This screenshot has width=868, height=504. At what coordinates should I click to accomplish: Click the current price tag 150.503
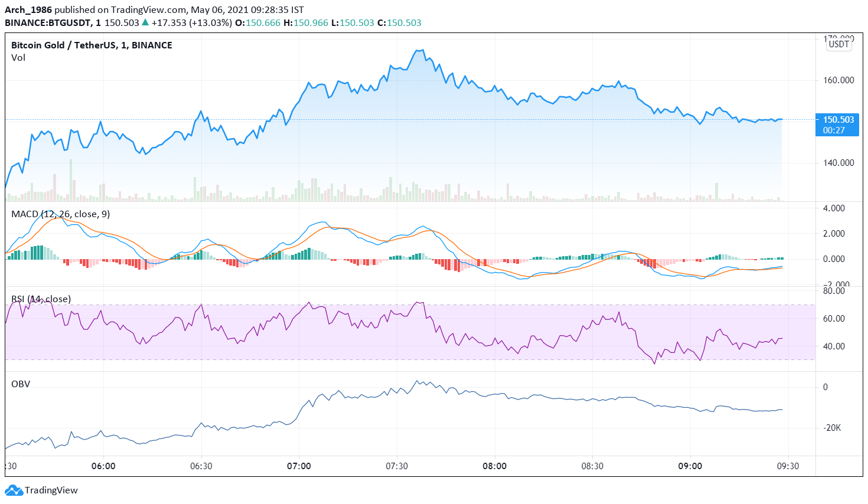coord(838,119)
